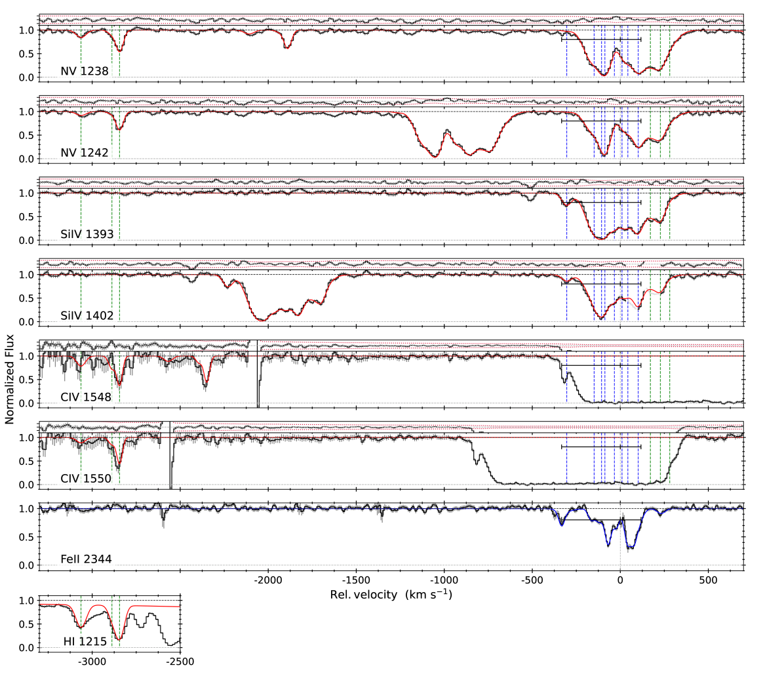Select the FeII 2344 panel label
784x676 pixels.
tap(86, 559)
